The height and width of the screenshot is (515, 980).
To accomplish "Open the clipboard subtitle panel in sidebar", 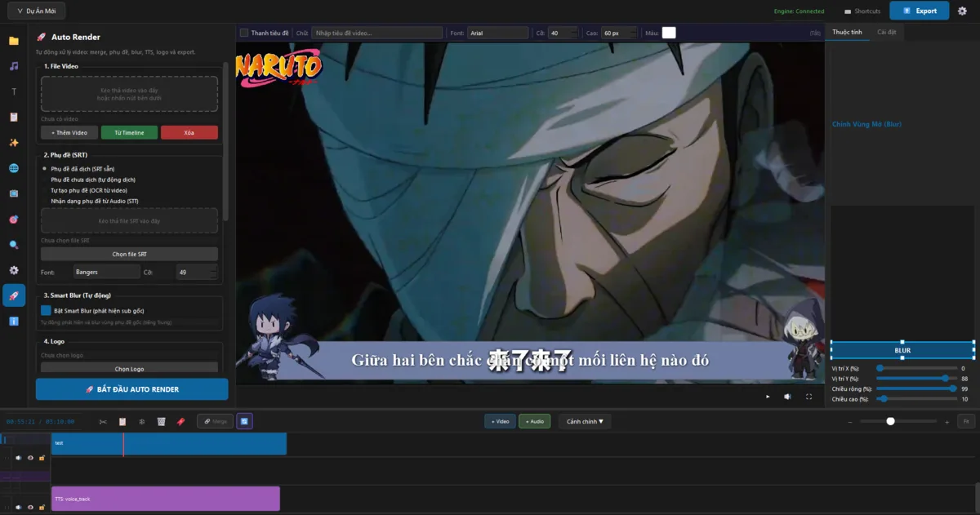I will point(14,117).
